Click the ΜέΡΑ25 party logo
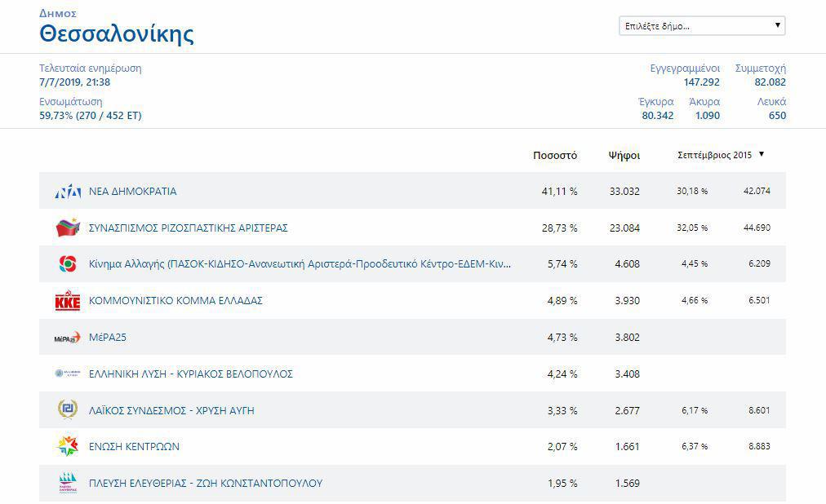The height and width of the screenshot is (504, 826). tap(67, 338)
